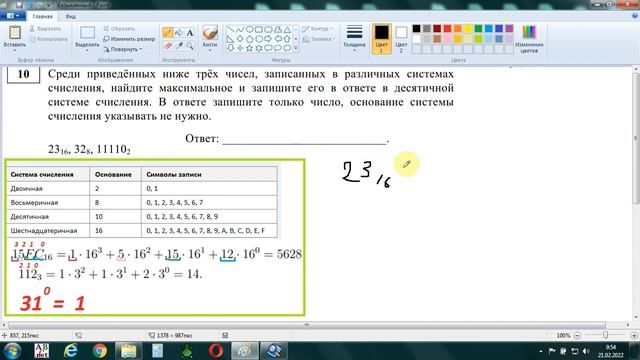Screen dimensions: 640x360
Task: Open the Fill (Заливка) dropdown
Action: (x=318, y=39)
